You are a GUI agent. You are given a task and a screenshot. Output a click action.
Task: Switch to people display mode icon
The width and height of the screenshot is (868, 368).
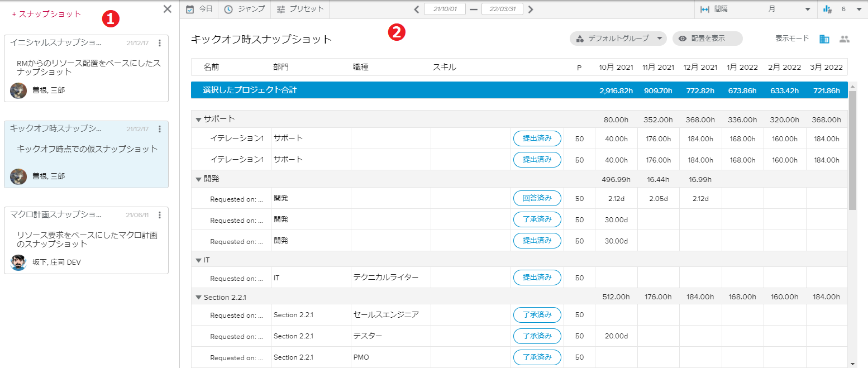(845, 39)
